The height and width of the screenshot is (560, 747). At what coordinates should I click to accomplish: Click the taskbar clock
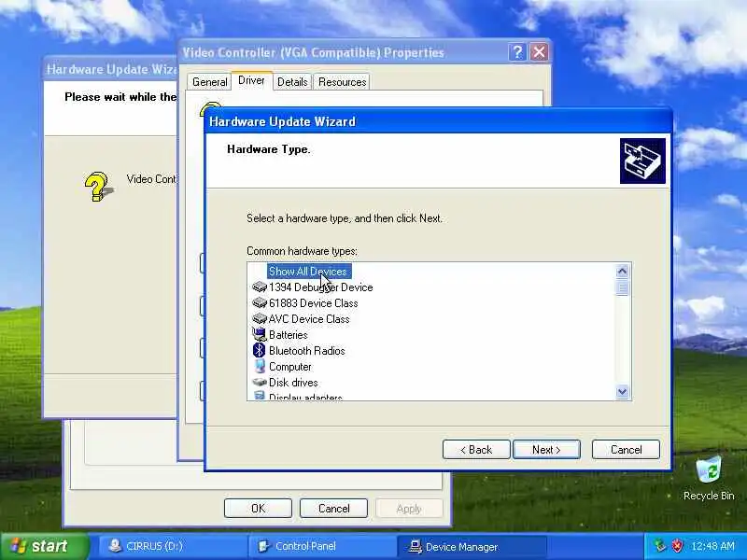coord(712,546)
